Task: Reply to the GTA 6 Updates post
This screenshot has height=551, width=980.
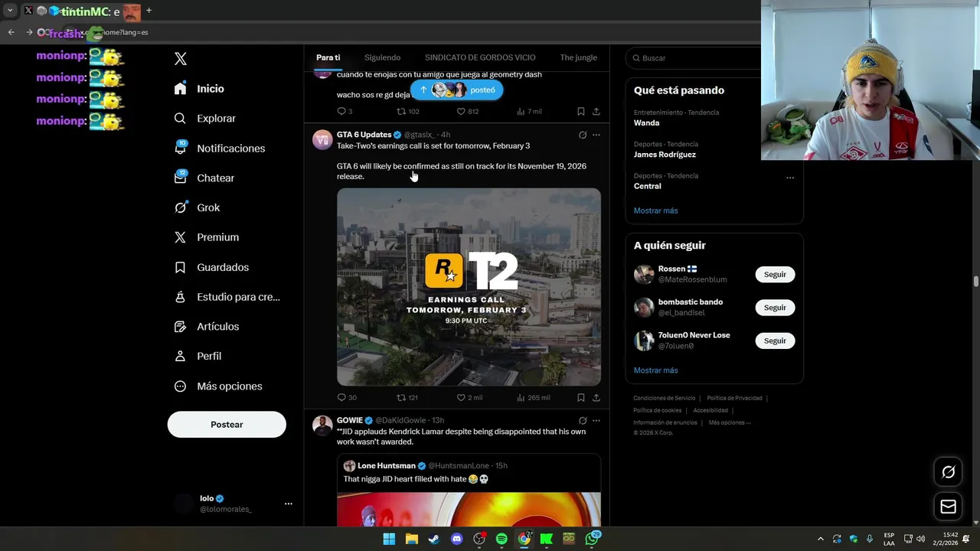Action: coord(347,397)
